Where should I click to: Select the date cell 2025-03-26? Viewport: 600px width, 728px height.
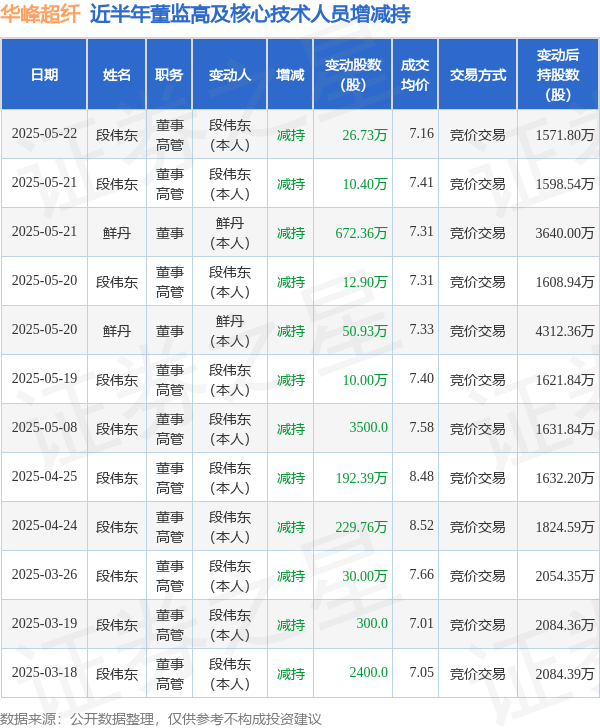point(44,574)
